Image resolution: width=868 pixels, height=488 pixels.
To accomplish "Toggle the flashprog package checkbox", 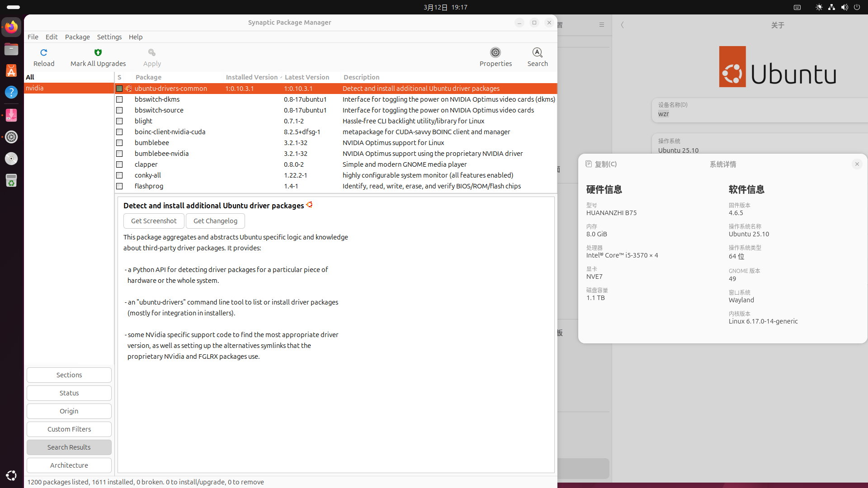I will (x=119, y=186).
